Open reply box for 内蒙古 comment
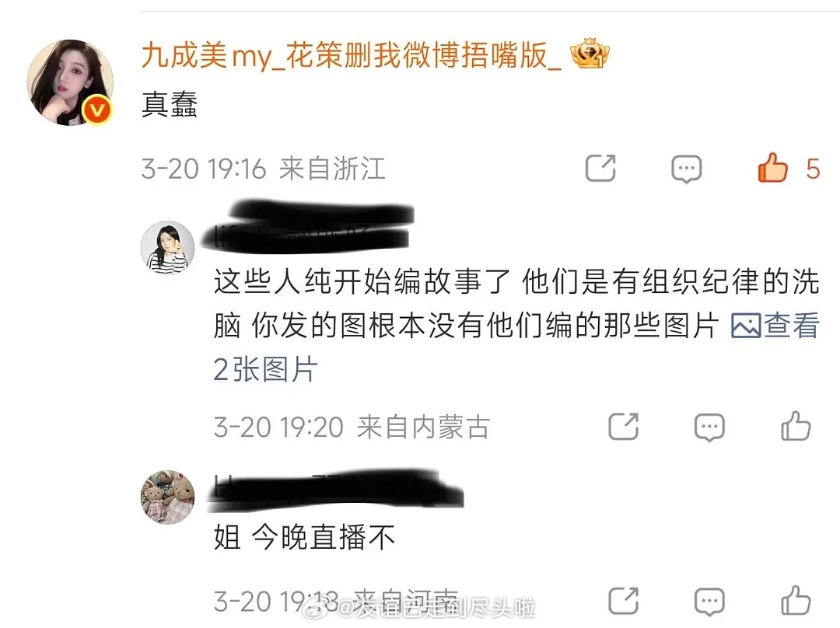The width and height of the screenshot is (840, 628). 709,427
